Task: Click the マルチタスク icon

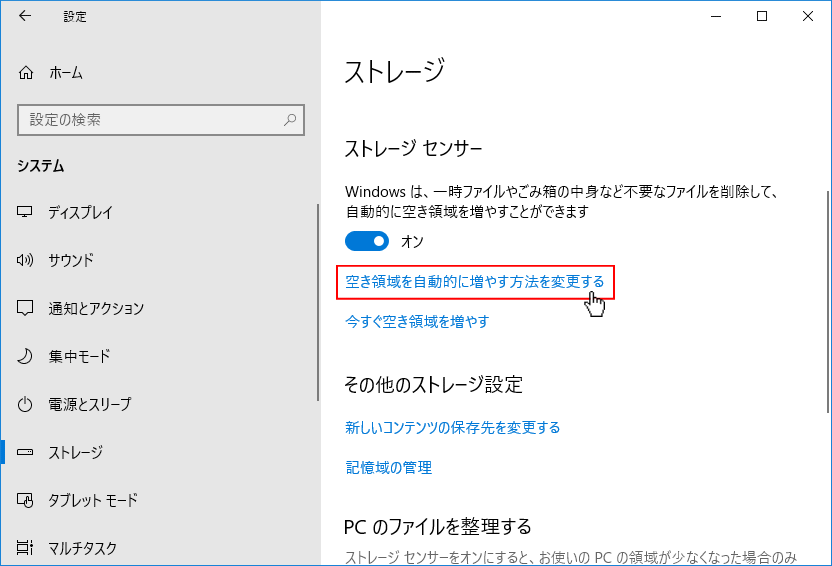Action: coord(25,547)
